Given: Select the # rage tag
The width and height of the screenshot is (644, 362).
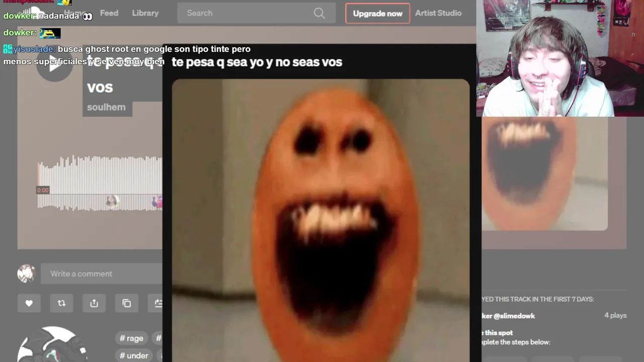Looking at the screenshot, I should coord(131,338).
